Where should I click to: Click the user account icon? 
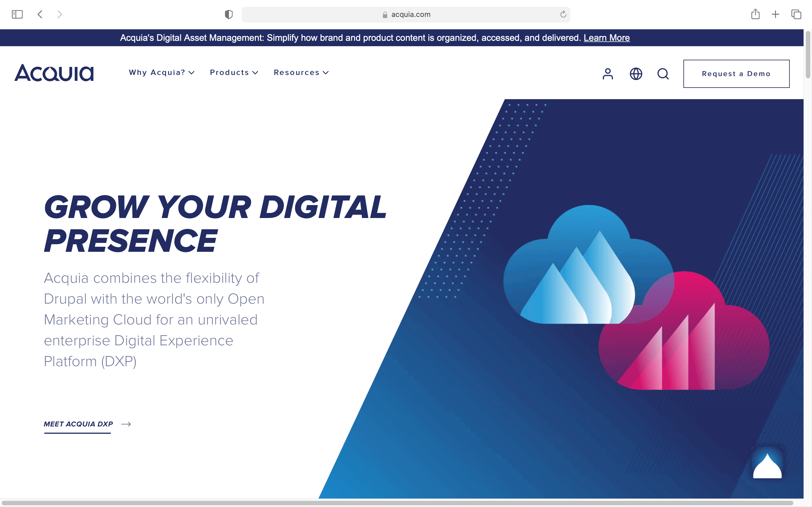click(608, 74)
